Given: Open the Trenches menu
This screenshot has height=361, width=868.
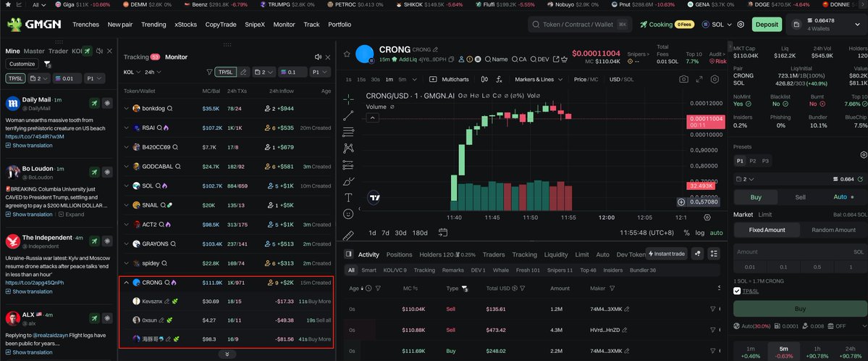Looking at the screenshot, I should click(86, 25).
